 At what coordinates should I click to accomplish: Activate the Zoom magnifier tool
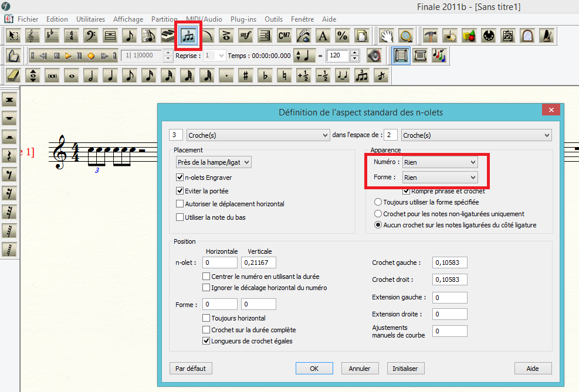click(x=405, y=35)
